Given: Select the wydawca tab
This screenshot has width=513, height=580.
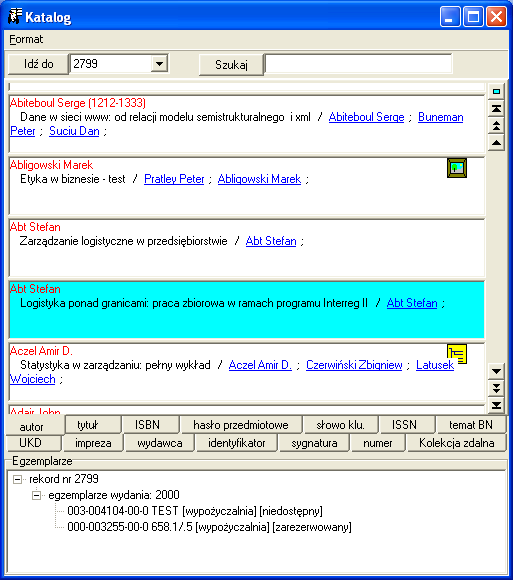Looking at the screenshot, I should (x=159, y=443).
